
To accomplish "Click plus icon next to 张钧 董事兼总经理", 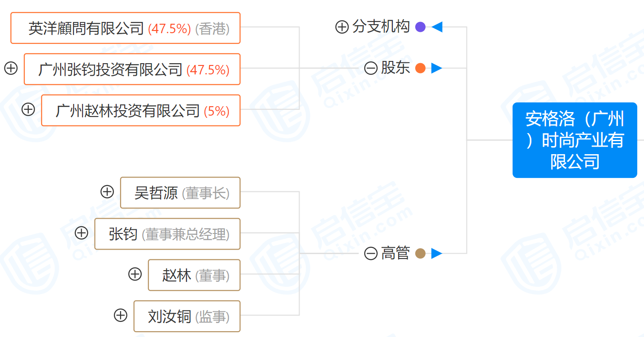I will (81, 233).
